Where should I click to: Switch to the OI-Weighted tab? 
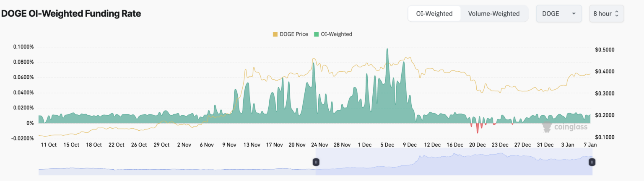pos(434,13)
